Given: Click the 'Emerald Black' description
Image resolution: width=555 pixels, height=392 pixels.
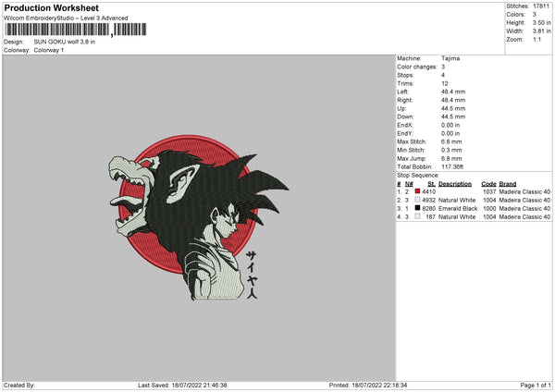Looking at the screenshot, I should (x=458, y=208).
